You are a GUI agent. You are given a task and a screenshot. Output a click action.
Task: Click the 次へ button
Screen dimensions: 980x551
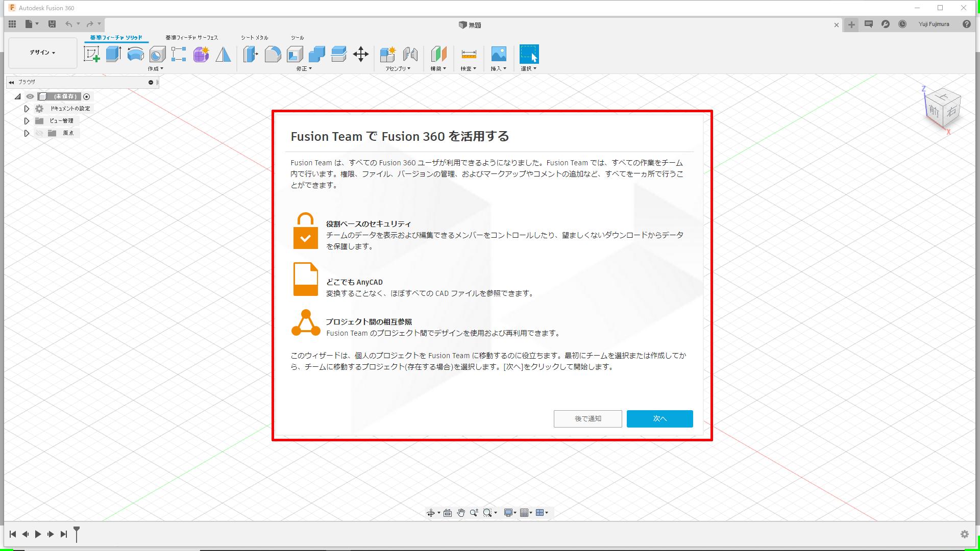click(x=659, y=419)
